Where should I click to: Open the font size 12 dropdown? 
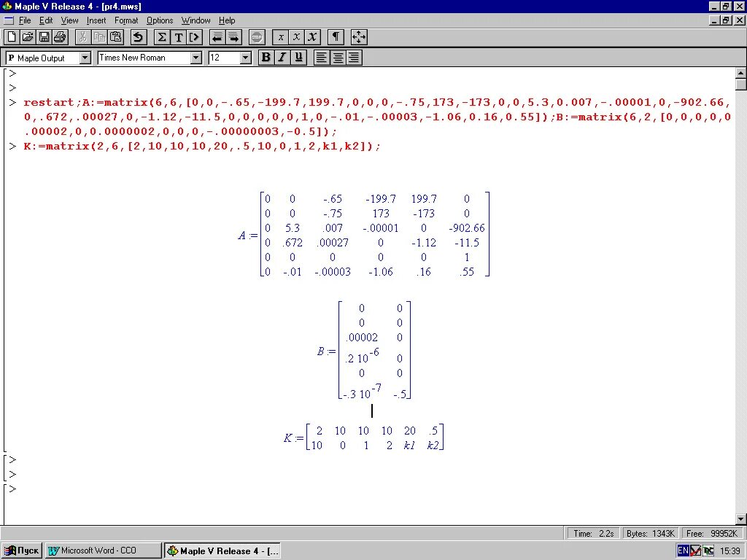tap(245, 58)
